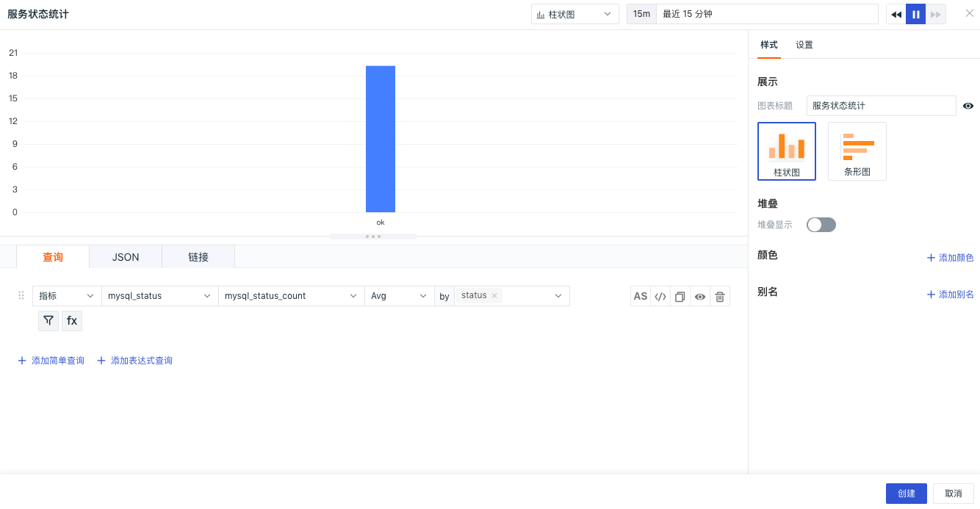This screenshot has height=509, width=980.
Task: Hide the query with eye icon
Action: pos(700,296)
